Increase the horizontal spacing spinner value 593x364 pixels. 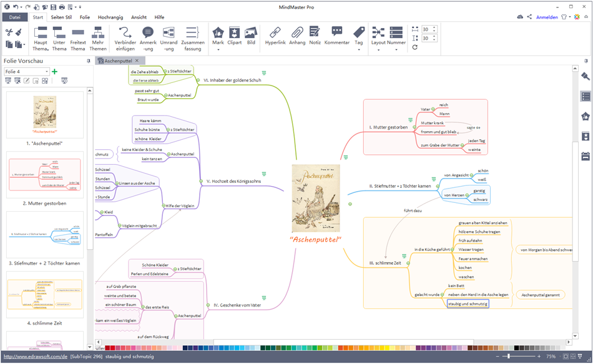(434, 27)
